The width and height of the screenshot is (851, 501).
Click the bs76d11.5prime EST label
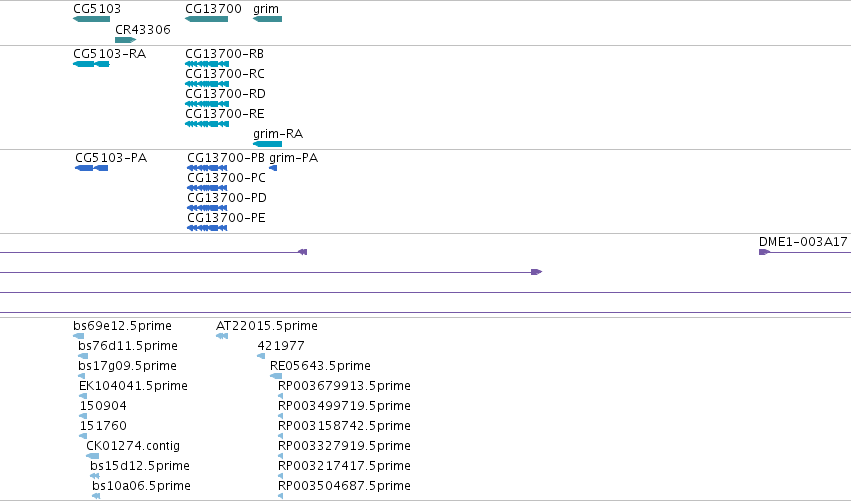(x=128, y=346)
